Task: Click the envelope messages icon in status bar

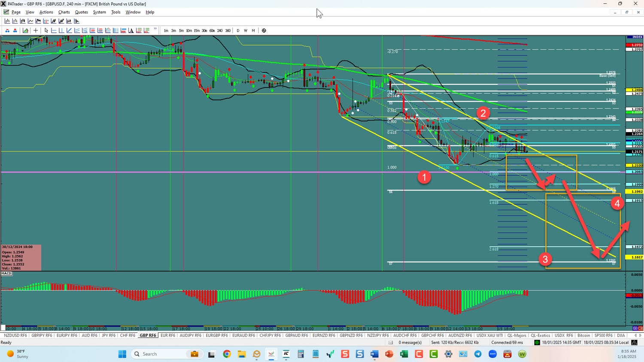Action: (x=391, y=343)
